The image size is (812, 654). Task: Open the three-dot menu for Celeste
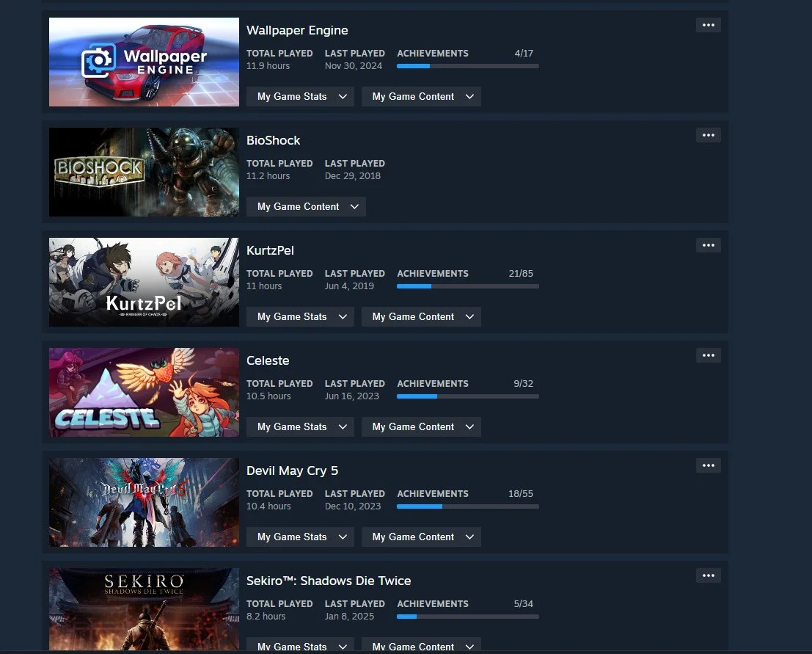708,355
